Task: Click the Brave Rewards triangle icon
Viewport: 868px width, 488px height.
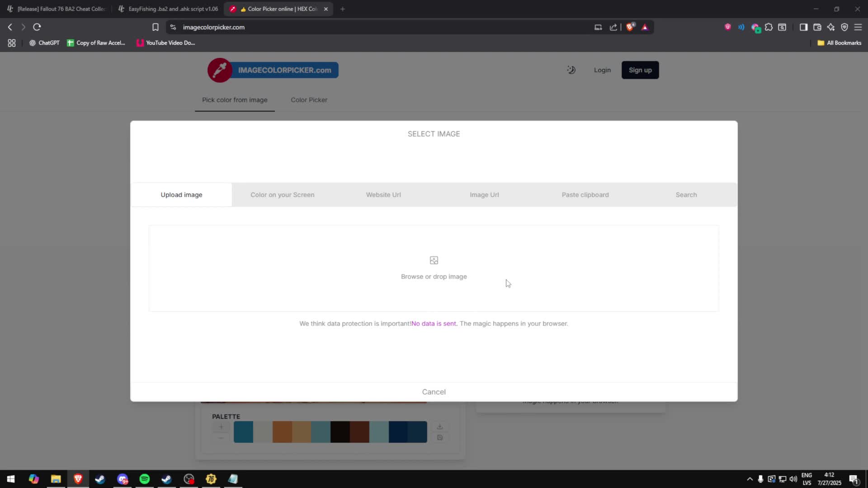Action: click(x=645, y=27)
